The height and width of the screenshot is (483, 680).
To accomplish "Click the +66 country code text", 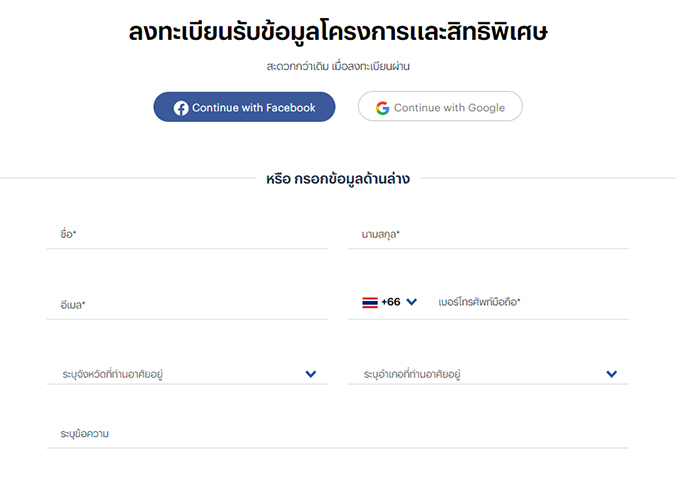I will pyautogui.click(x=390, y=302).
